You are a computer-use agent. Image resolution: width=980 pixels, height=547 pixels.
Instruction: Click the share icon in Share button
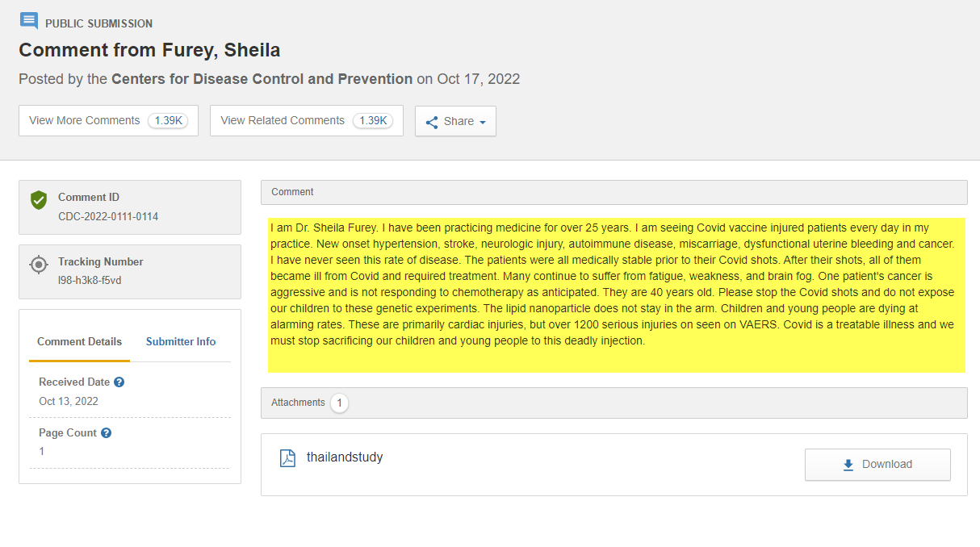pos(432,122)
